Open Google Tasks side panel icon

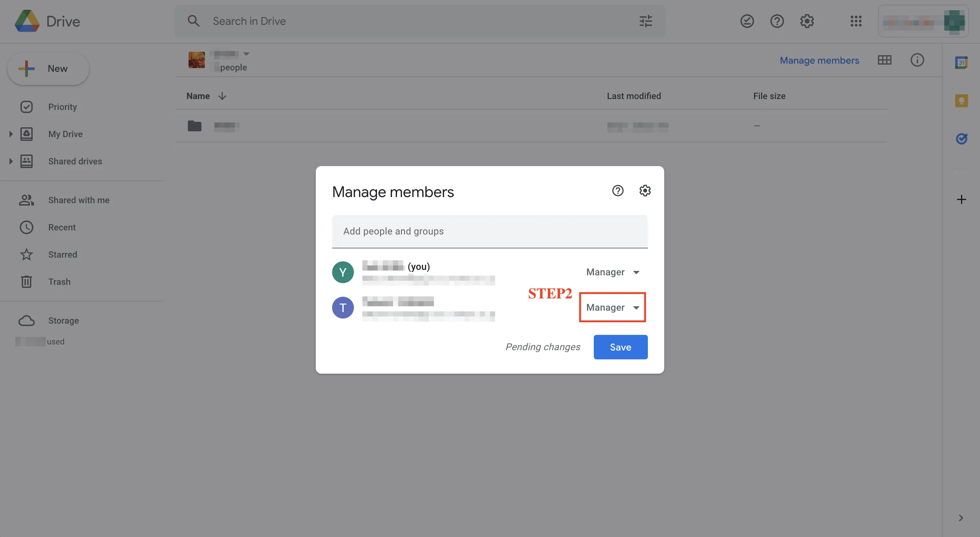pyautogui.click(x=961, y=139)
